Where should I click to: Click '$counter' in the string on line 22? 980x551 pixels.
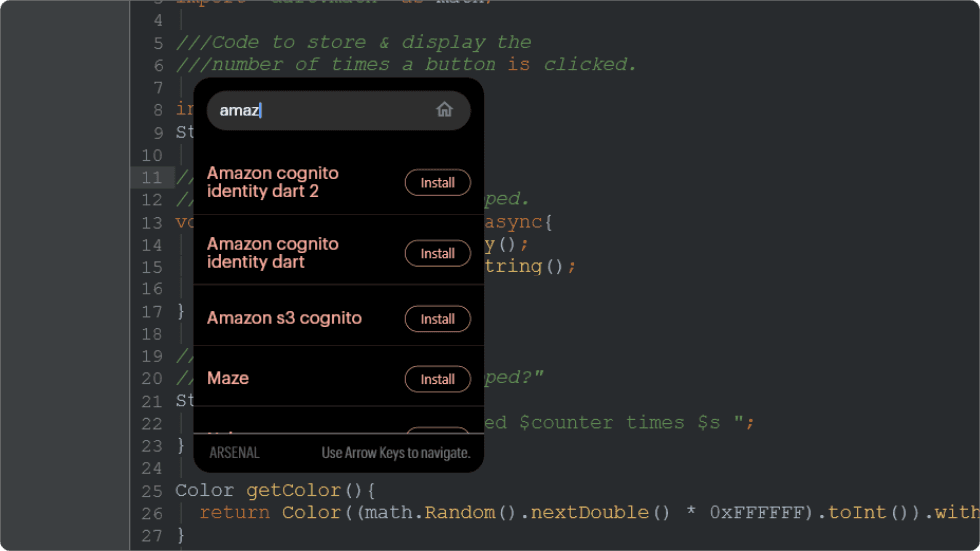coord(566,423)
